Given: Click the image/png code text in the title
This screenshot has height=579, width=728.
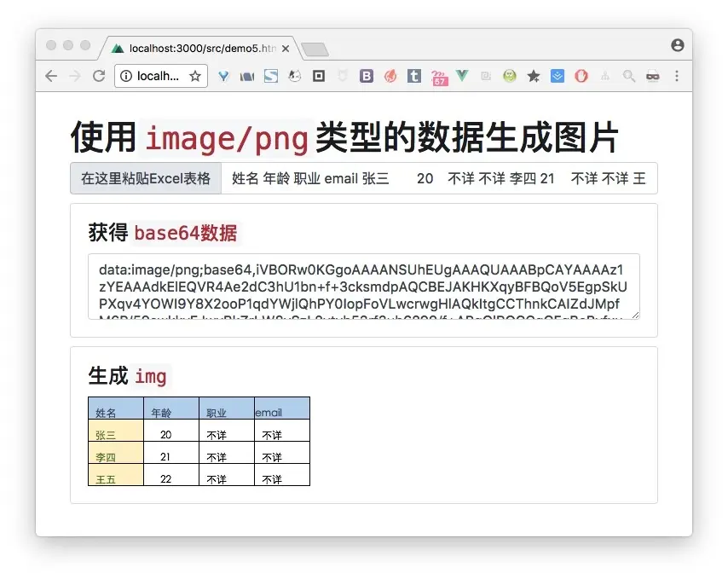Looking at the screenshot, I should coord(227,138).
